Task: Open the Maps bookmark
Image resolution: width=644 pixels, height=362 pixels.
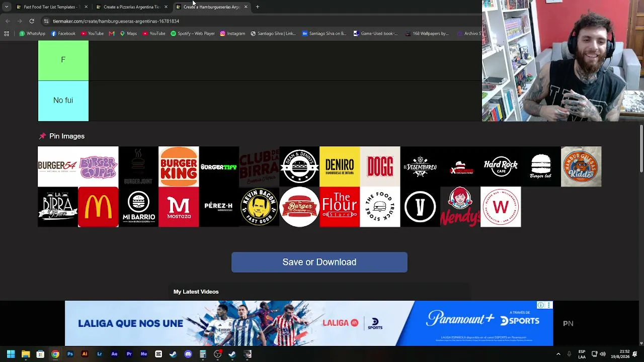Action: click(x=128, y=34)
